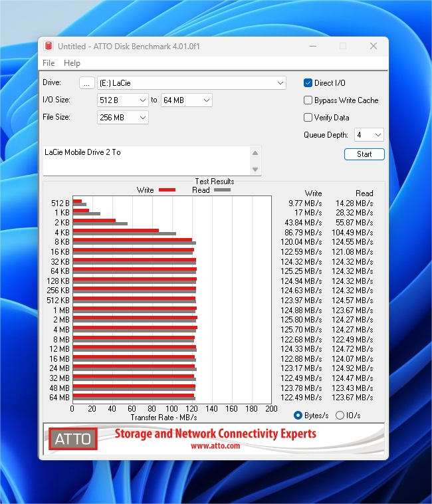432x504 pixels.
Task: Click the Write column header in results
Action: (x=313, y=193)
